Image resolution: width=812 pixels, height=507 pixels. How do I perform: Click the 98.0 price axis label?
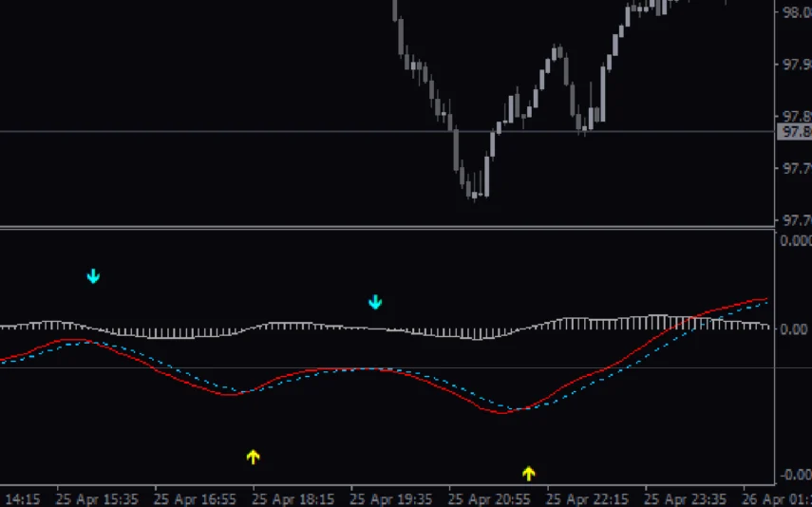click(x=794, y=12)
